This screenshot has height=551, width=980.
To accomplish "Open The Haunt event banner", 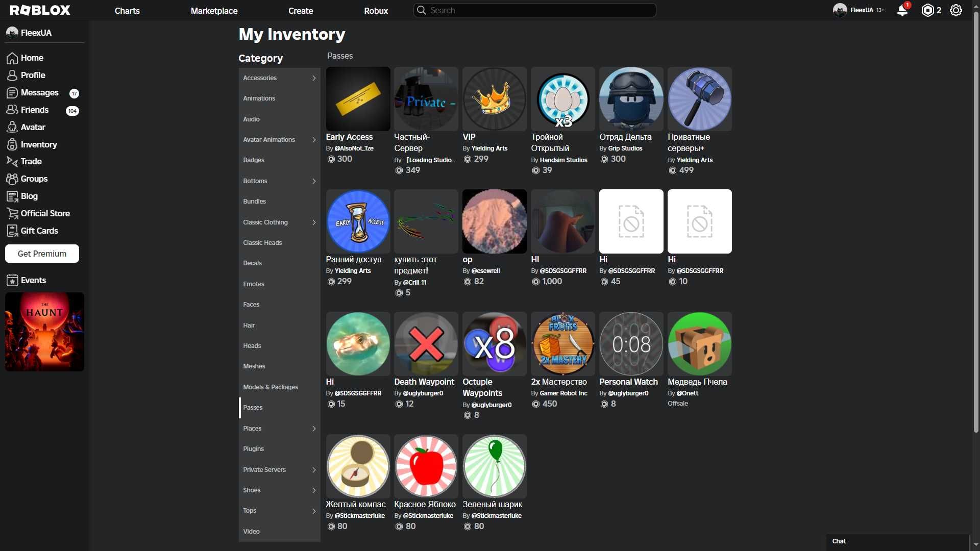I will tap(44, 332).
